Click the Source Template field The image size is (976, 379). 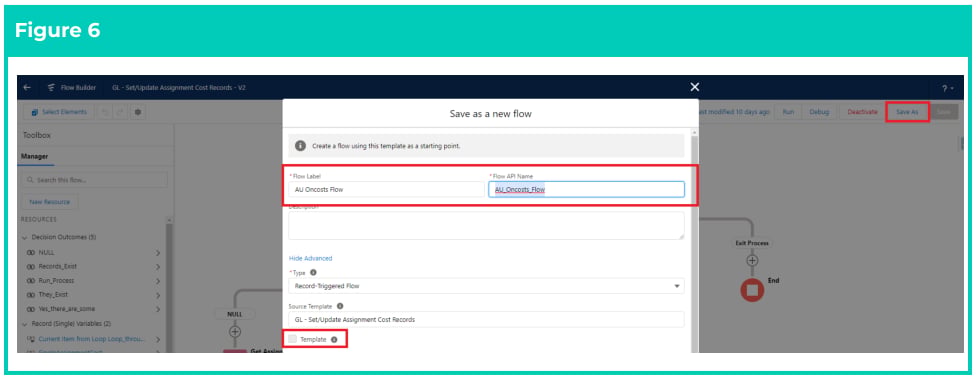(486, 319)
